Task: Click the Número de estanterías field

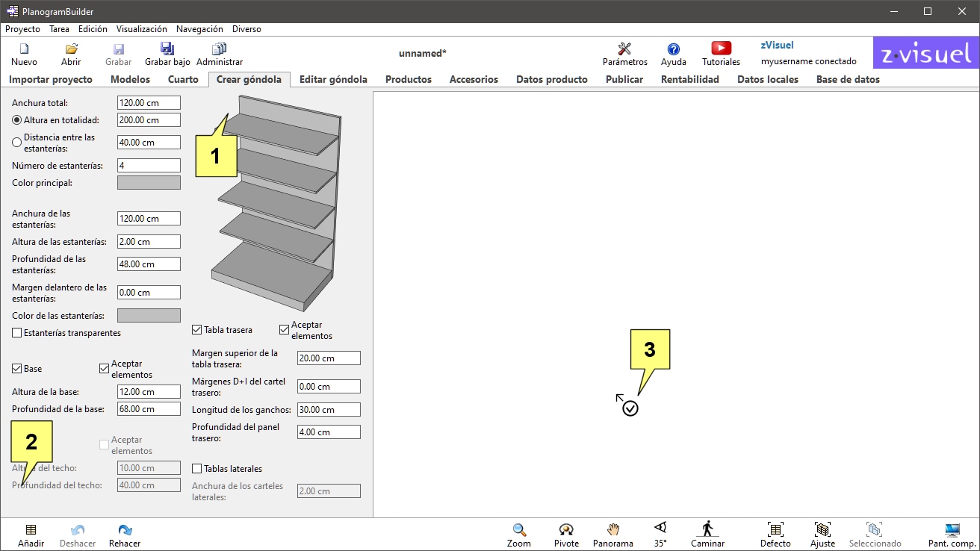Action: [x=149, y=165]
